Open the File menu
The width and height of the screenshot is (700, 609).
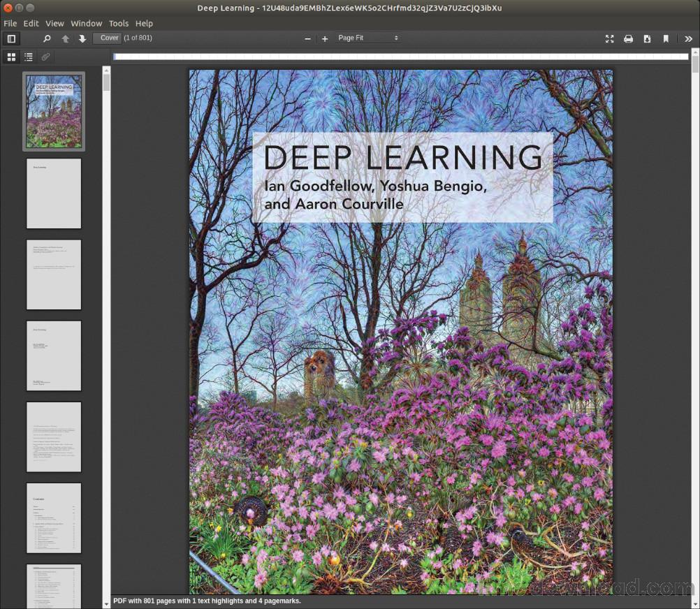(x=10, y=23)
